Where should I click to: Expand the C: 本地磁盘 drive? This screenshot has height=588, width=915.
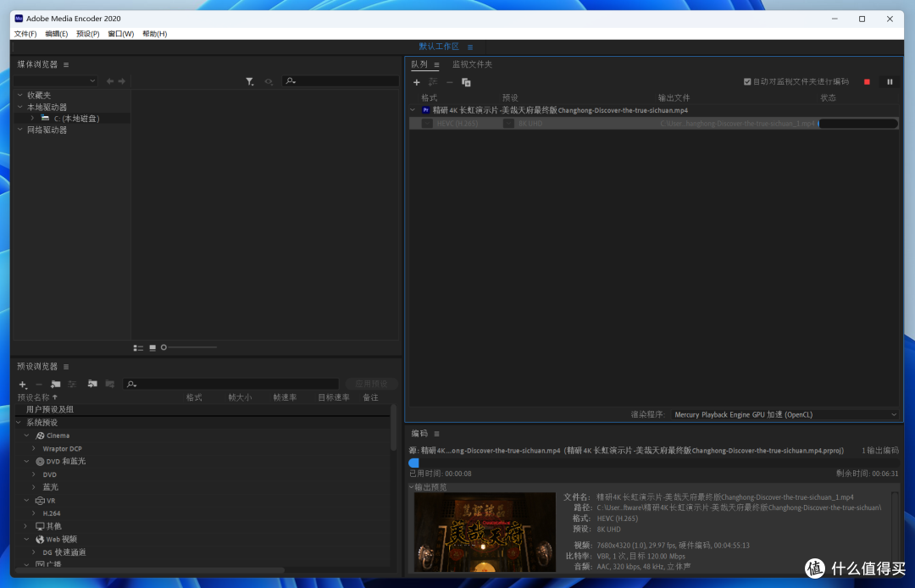33,119
